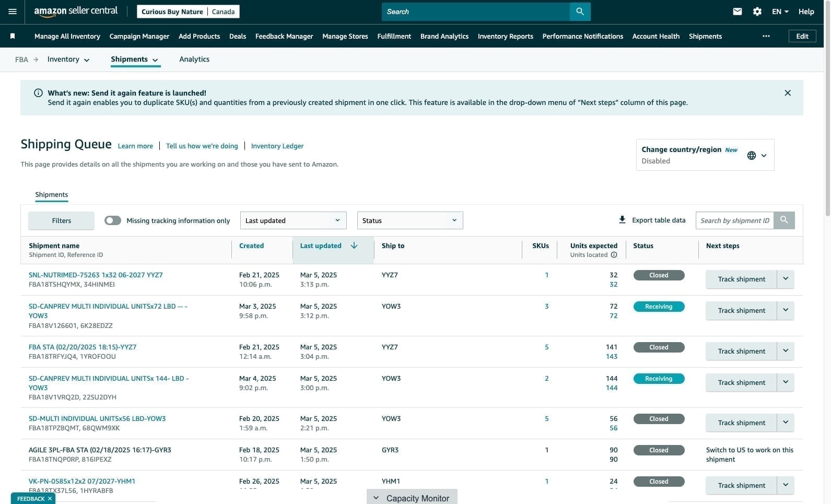Image resolution: width=831 pixels, height=504 pixels.
Task: Click the search magnifier button in header
Action: click(580, 11)
